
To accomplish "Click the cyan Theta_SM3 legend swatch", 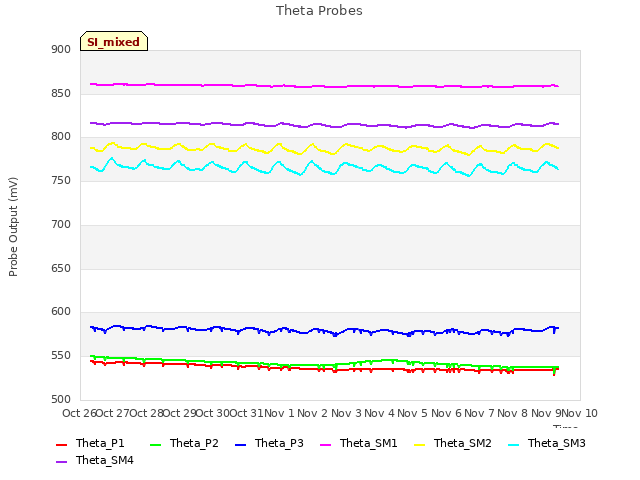I will 513,444.
